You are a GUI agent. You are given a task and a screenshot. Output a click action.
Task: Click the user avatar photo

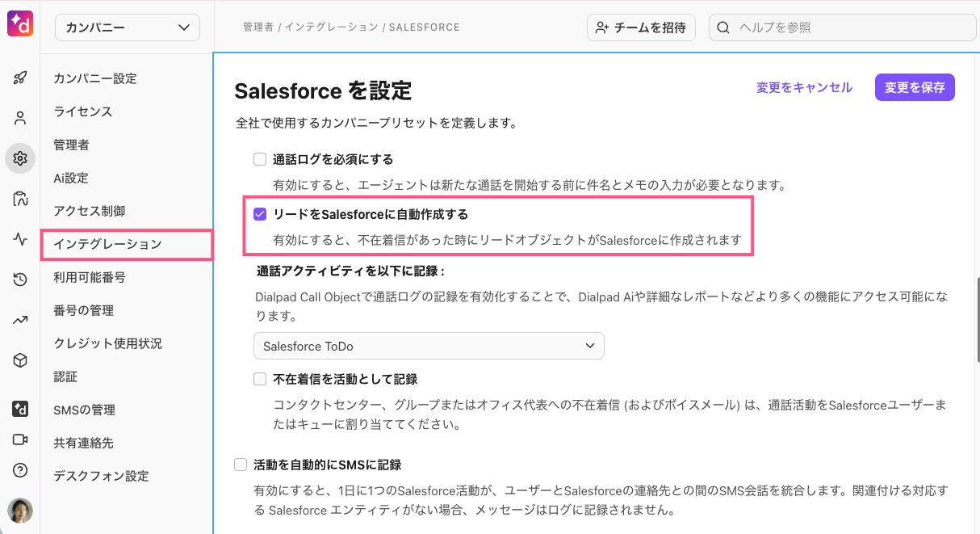pyautogui.click(x=20, y=511)
